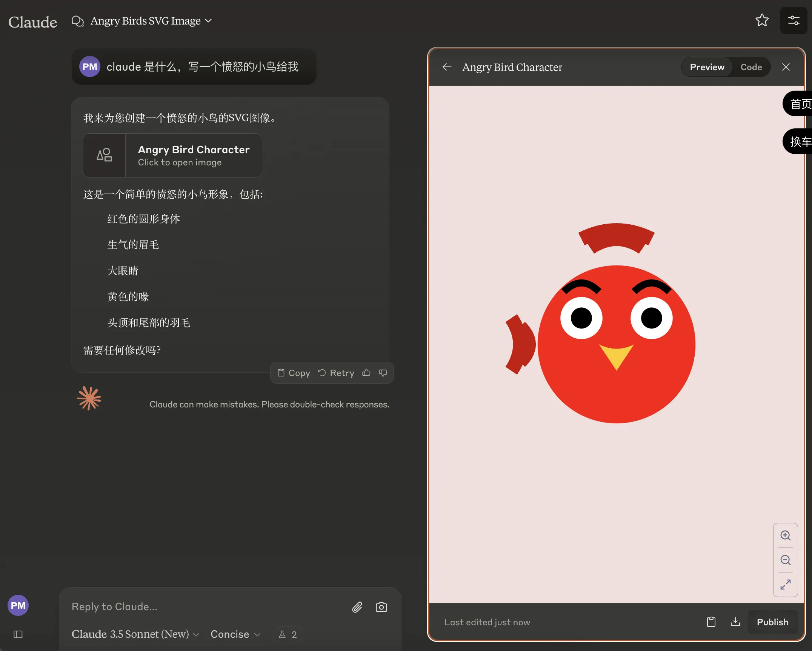Download the artifact
The width and height of the screenshot is (812, 651).
click(x=735, y=622)
